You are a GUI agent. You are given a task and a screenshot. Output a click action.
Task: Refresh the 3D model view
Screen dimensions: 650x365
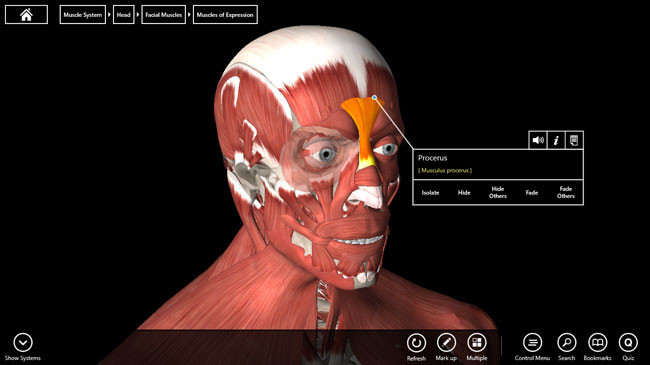tap(416, 347)
